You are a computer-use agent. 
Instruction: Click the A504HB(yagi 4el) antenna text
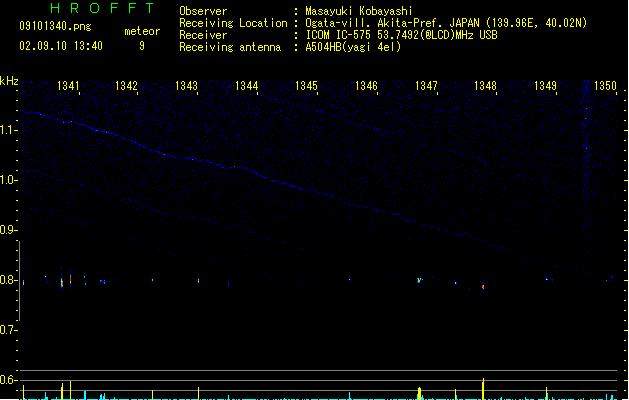(353, 47)
